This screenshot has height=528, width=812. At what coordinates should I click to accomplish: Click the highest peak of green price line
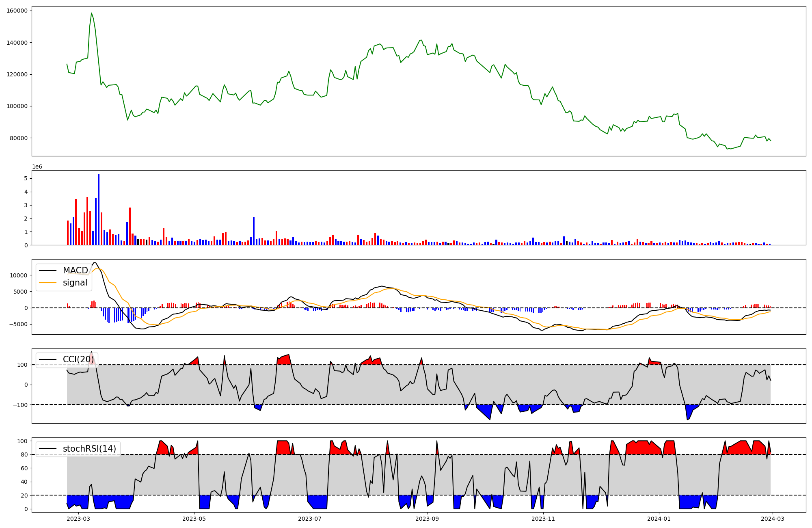tap(91, 13)
